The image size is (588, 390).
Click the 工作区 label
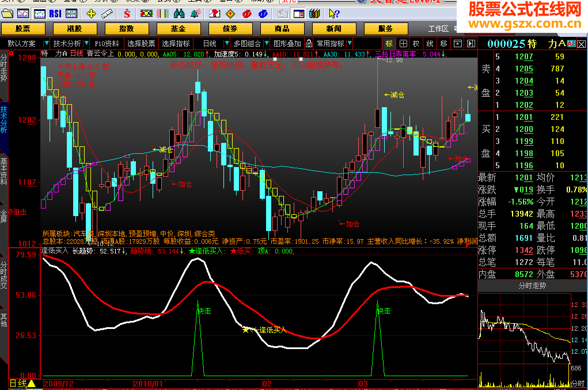pos(438,29)
